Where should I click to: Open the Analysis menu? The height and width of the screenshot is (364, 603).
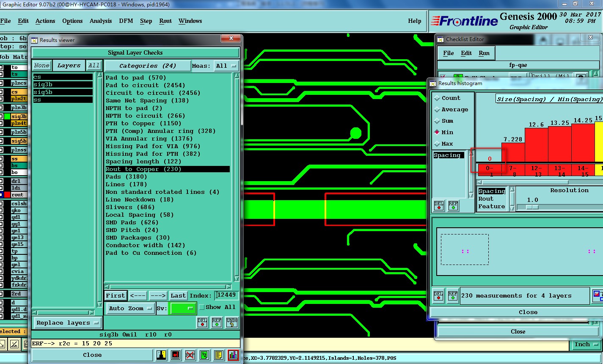pyautogui.click(x=101, y=21)
